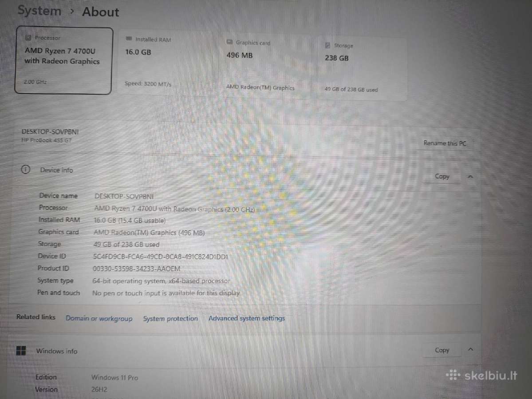Click the 2.00 GHz text in Processor card
Image resolution: width=532 pixels, height=399 pixels.
(35, 82)
